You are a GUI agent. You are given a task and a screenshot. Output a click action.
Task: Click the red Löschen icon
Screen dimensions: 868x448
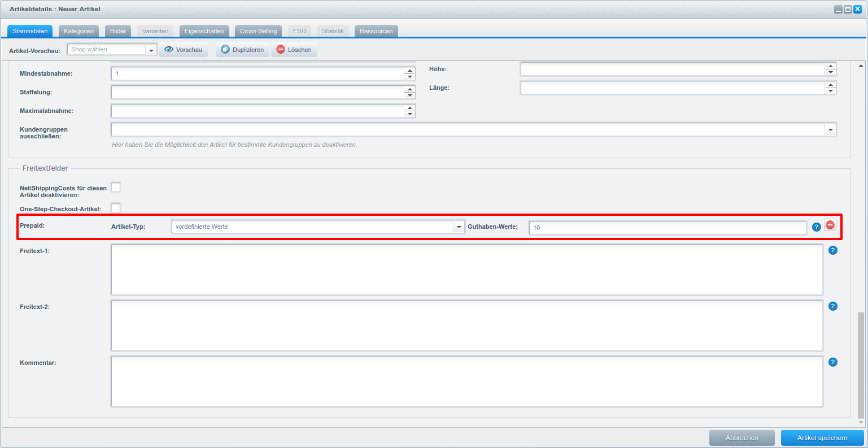[x=281, y=50]
